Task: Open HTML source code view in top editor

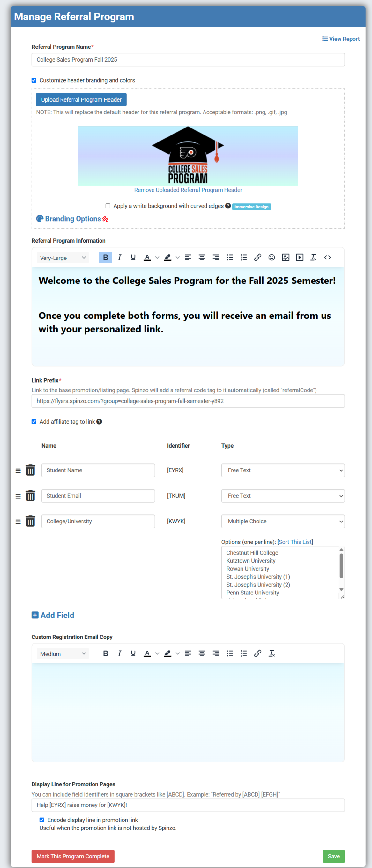Action: [327, 258]
